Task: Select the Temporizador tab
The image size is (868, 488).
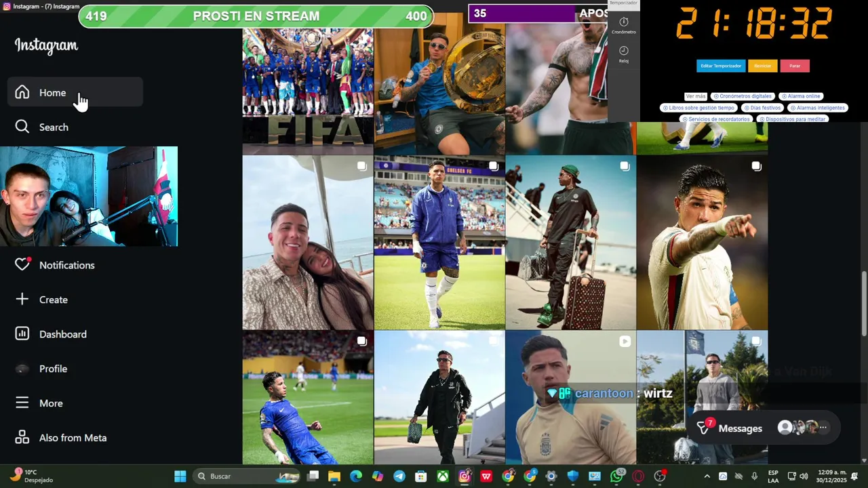Action: (x=624, y=3)
